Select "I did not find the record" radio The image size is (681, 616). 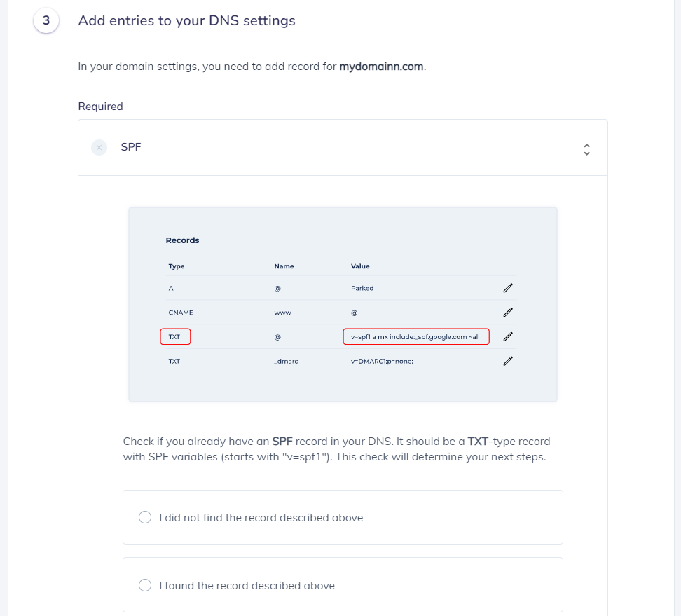(x=145, y=517)
